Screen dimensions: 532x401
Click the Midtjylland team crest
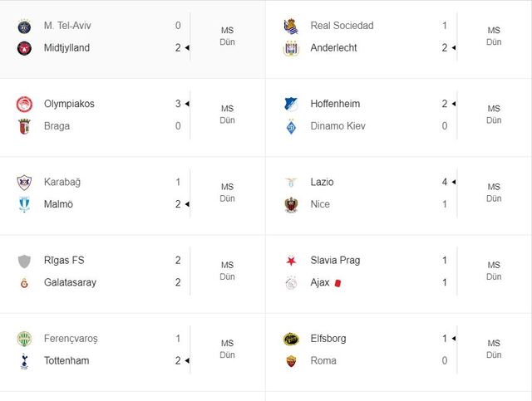(x=23, y=48)
